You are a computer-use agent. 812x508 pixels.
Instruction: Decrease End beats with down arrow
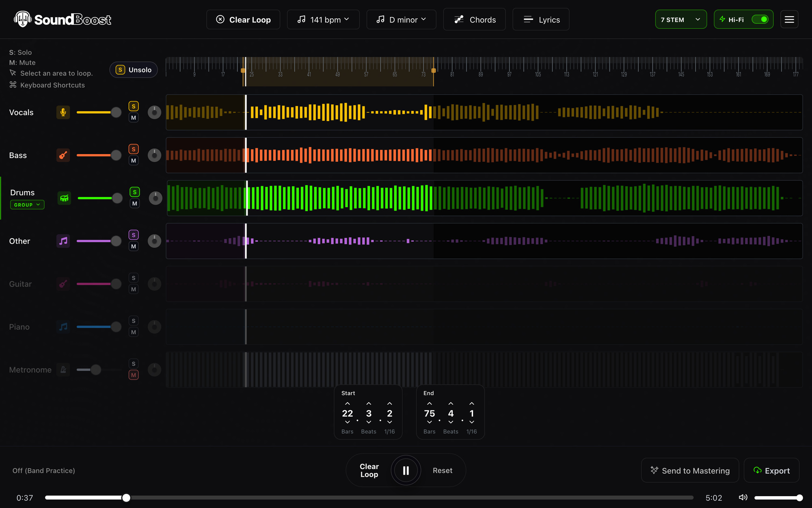[451, 422]
